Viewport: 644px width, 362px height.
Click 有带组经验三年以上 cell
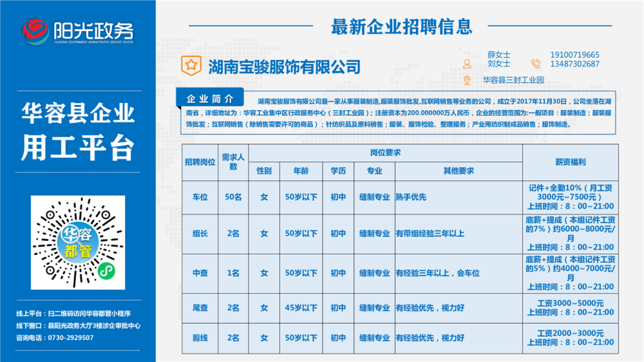tap(459, 234)
